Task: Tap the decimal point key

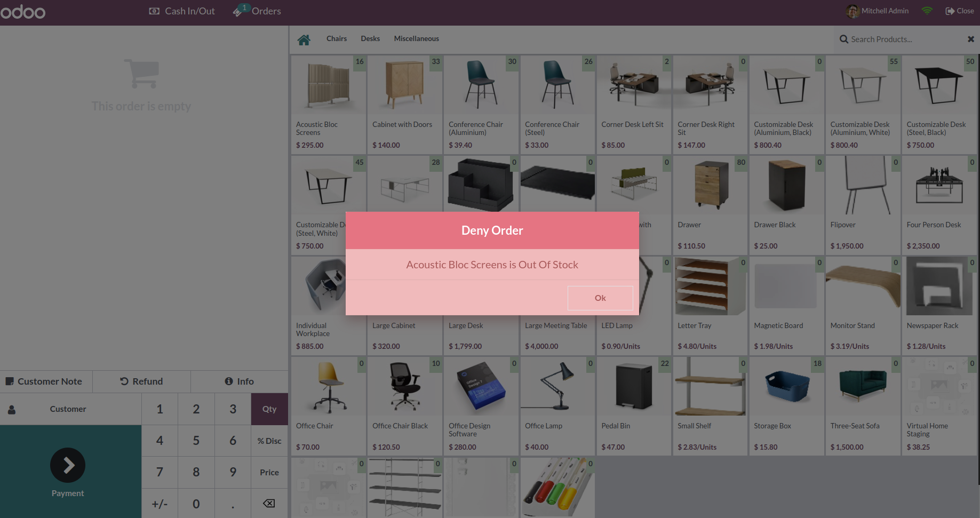Action: [x=233, y=504]
